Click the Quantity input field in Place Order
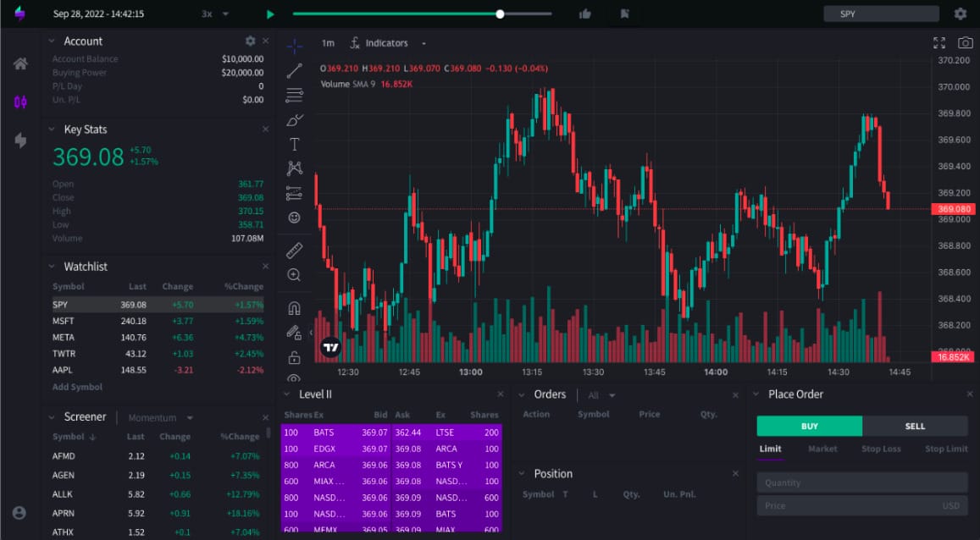Screen dimensions: 980x540 pos(861,482)
